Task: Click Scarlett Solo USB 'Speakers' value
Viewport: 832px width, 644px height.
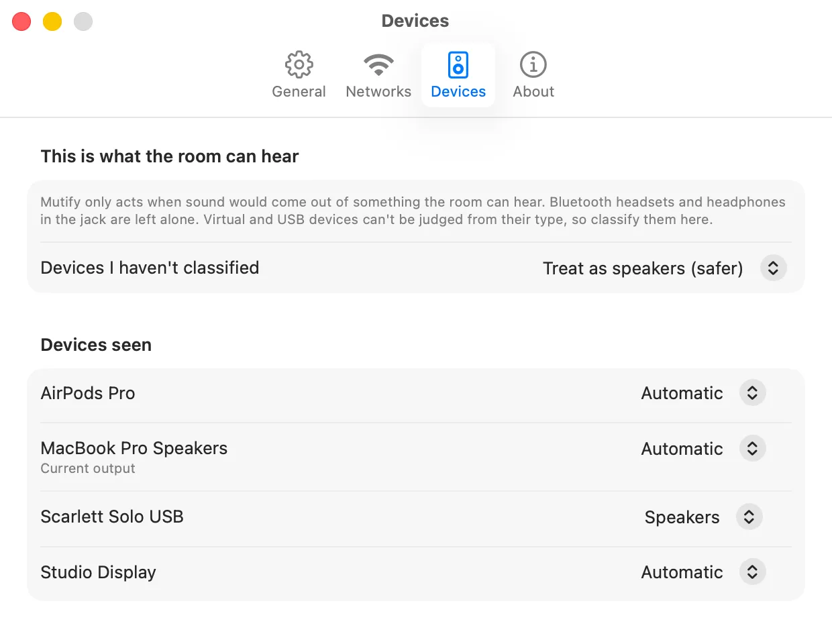Action: [x=682, y=517]
